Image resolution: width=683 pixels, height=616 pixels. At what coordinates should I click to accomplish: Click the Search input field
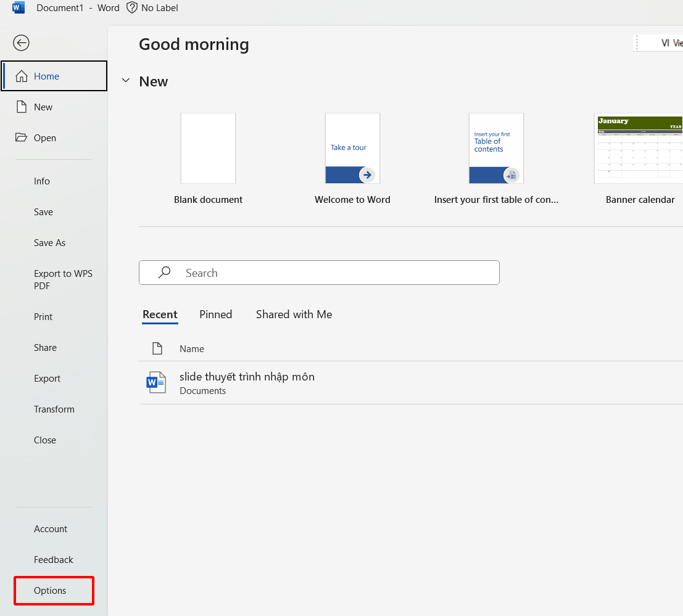(333, 273)
